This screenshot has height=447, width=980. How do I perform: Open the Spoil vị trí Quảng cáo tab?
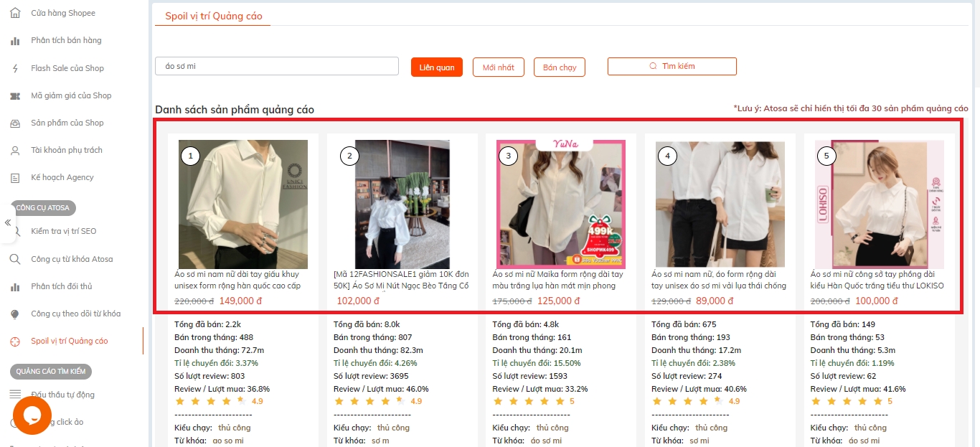[214, 16]
